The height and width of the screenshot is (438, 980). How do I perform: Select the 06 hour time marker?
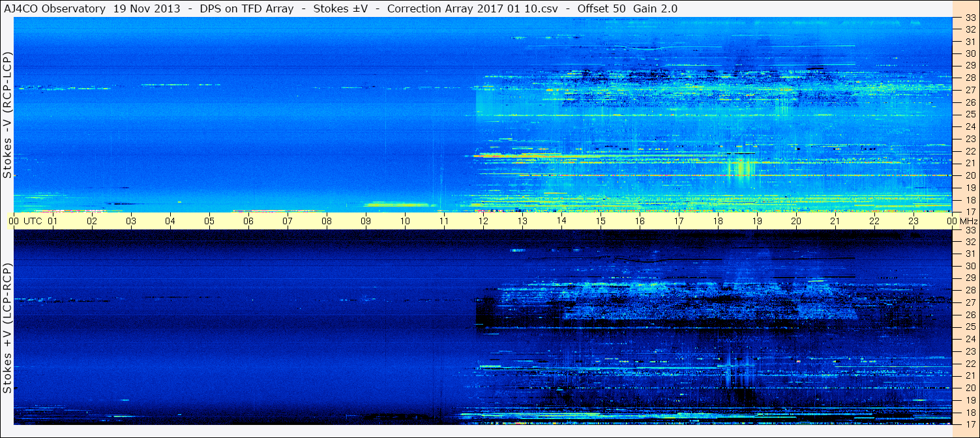[x=248, y=221]
